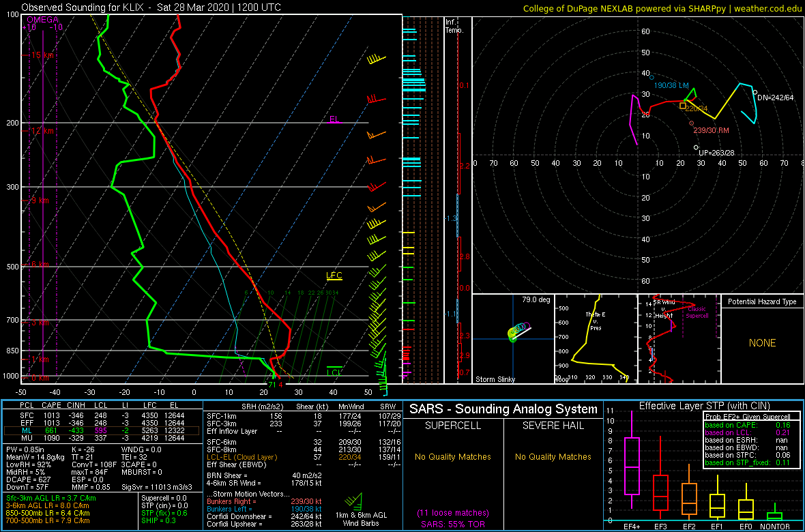
Task: Click the Storm Slinky label
Action: 495,379
